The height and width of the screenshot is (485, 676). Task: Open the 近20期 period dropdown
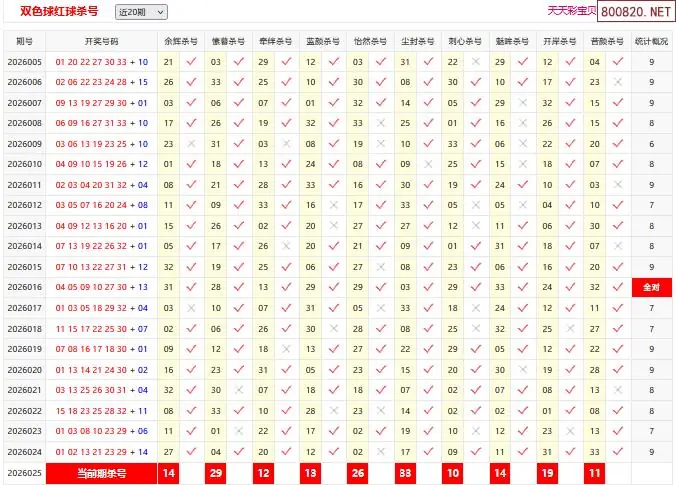pos(141,12)
